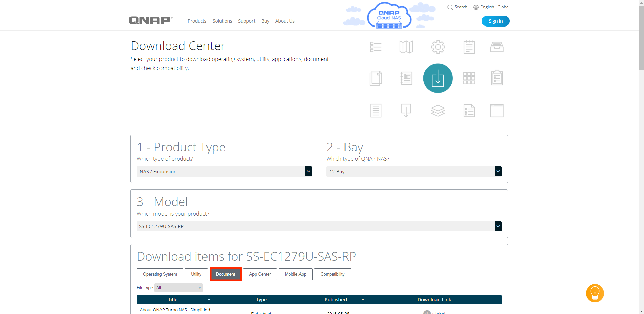Expand the 12-Bay selection dropdown
Image resolution: width=644 pixels, height=314 pixels.
click(414, 171)
